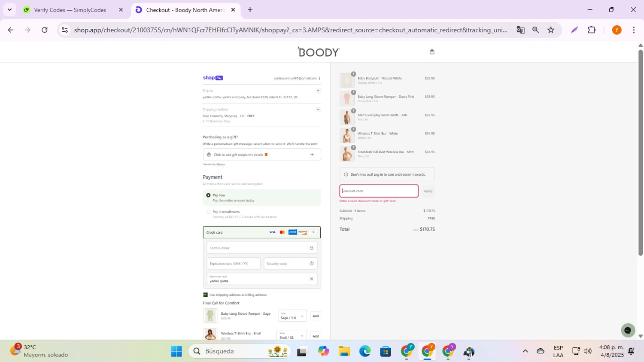Image resolution: width=644 pixels, height=362 pixels.
Task: Click plus icon to add gift recipient
Action: pyautogui.click(x=312, y=155)
